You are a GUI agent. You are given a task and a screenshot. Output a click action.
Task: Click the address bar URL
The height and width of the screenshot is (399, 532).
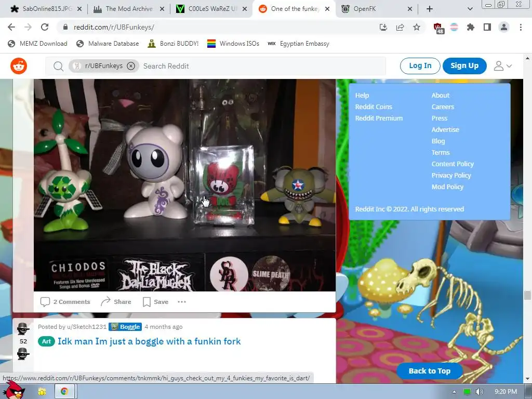coord(114,27)
